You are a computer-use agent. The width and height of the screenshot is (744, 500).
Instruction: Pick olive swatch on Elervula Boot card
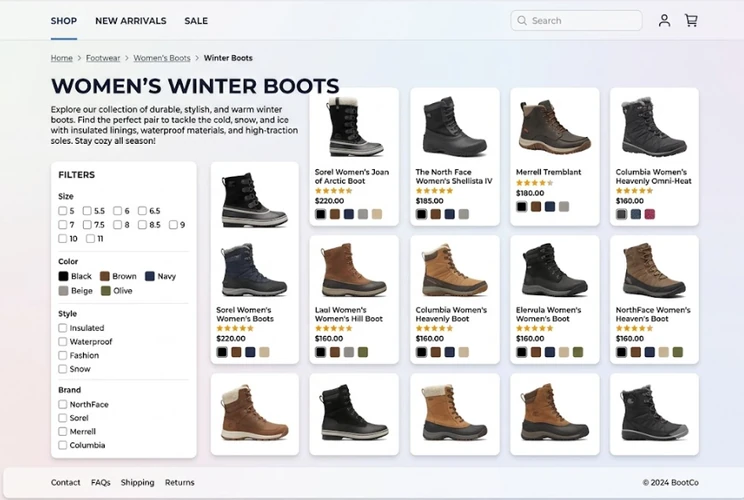[578, 352]
